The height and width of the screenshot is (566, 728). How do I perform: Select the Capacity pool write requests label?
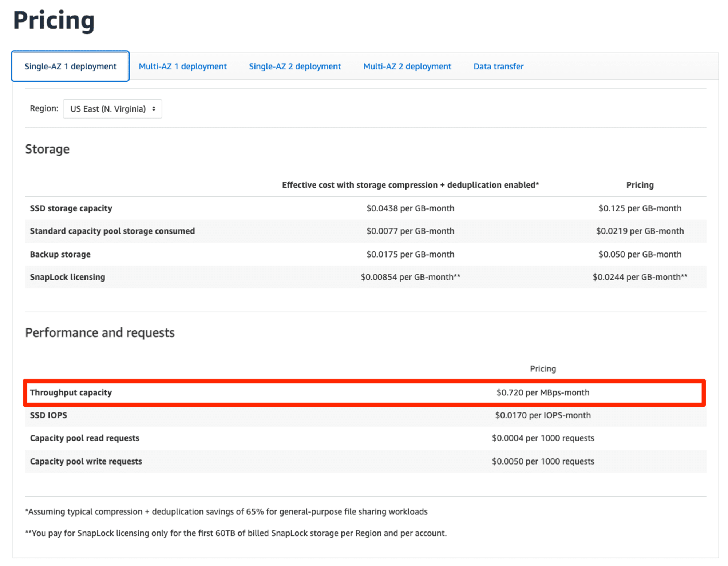coord(86,462)
